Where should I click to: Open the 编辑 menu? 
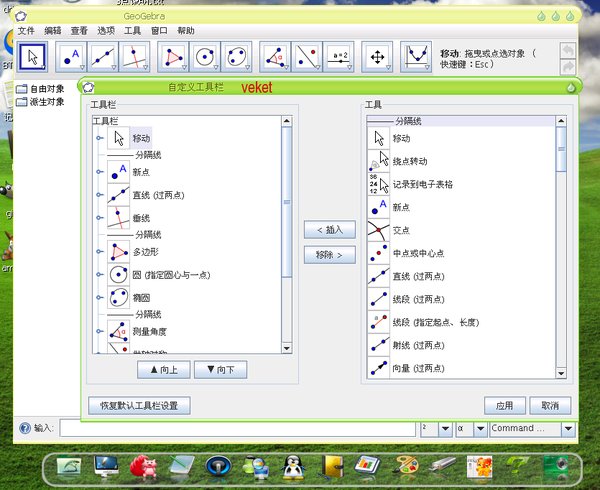pos(53,31)
